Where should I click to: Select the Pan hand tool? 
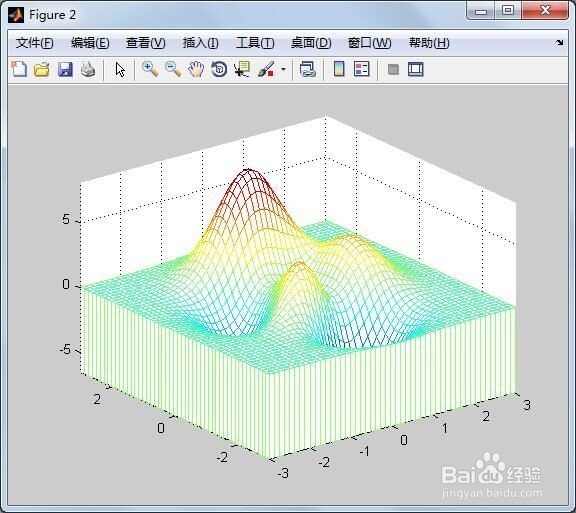pyautogui.click(x=196, y=69)
